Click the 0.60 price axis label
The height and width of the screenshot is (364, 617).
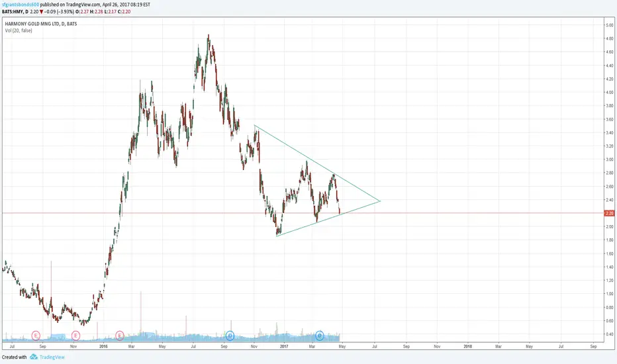coord(610,321)
